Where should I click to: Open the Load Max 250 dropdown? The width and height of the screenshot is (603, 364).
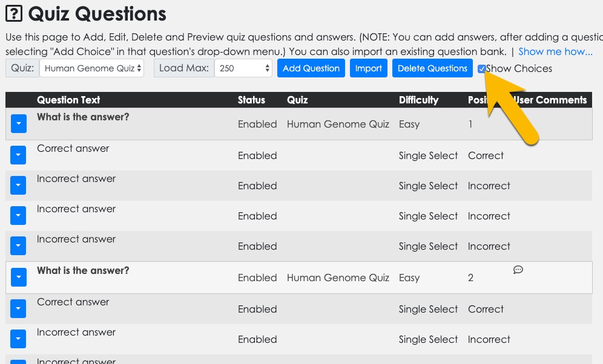point(243,68)
